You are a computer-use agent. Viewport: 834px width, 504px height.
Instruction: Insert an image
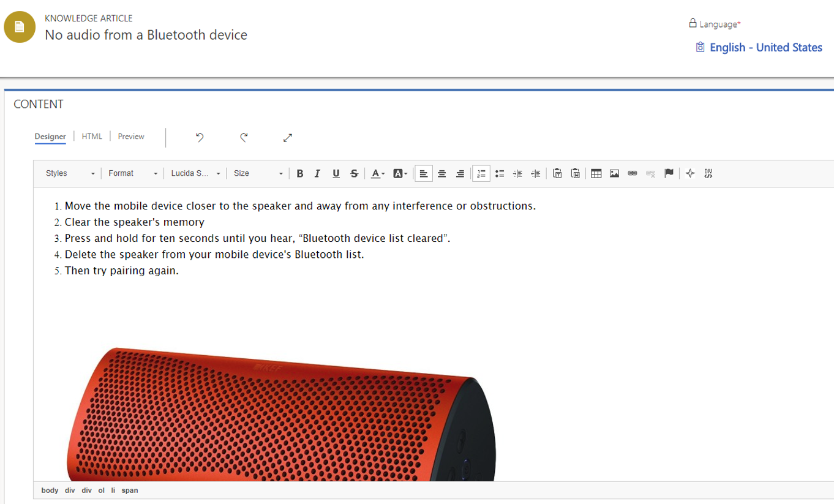tap(615, 174)
